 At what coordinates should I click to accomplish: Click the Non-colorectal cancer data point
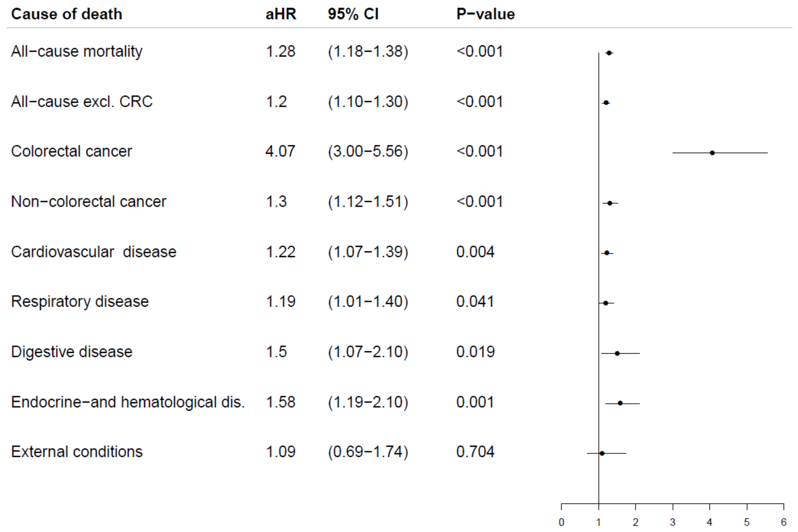[610, 203]
